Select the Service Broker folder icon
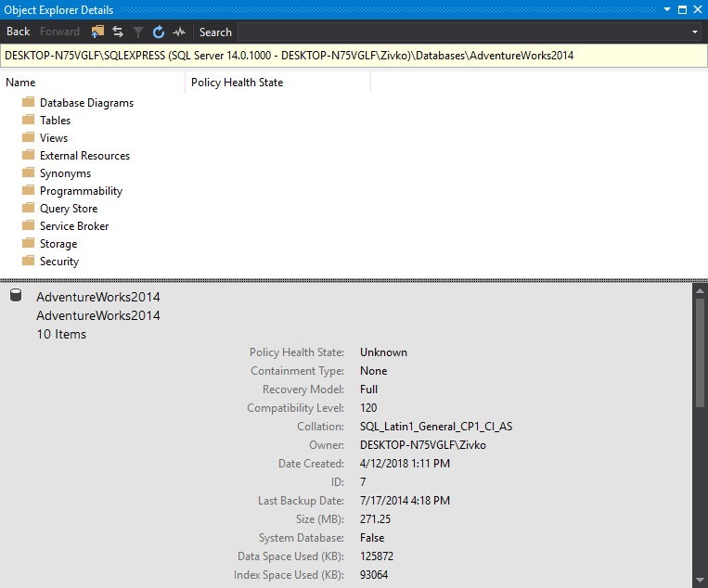This screenshot has height=588, width=708. (x=29, y=225)
